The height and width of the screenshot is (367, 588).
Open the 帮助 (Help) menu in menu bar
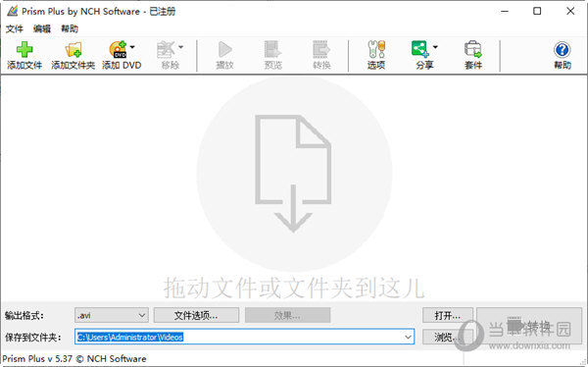70,28
